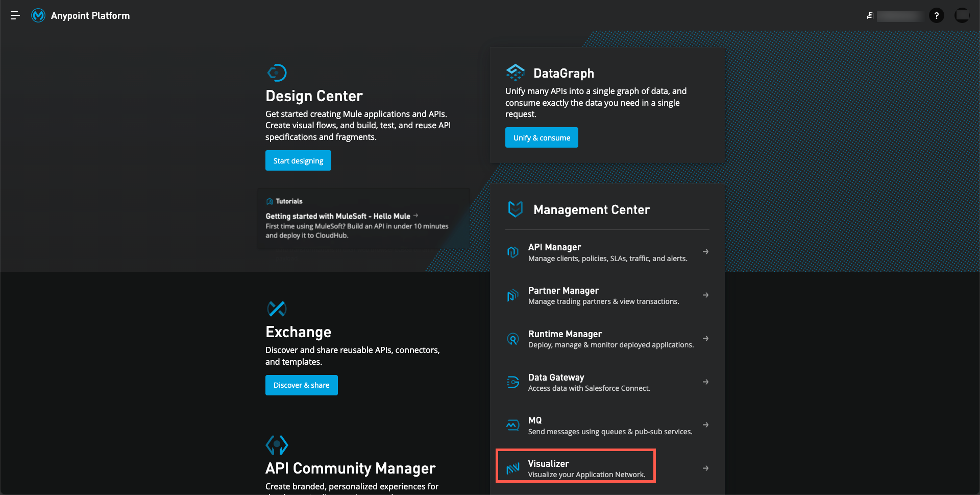Click the arrow on API Manager row
This screenshot has width=980, height=495.
[x=705, y=252]
